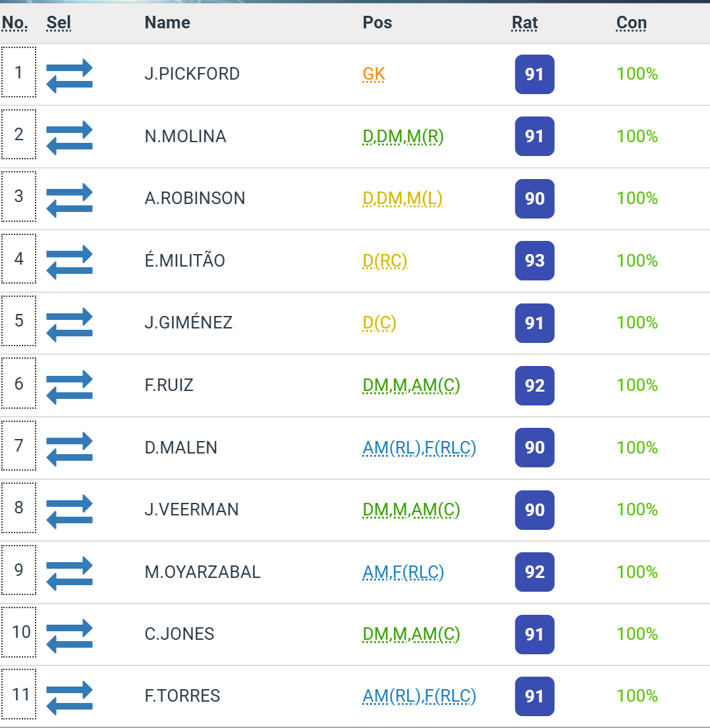Click swap arrows icon for F.Torres
This screenshot has height=728, width=710.
pos(69,697)
